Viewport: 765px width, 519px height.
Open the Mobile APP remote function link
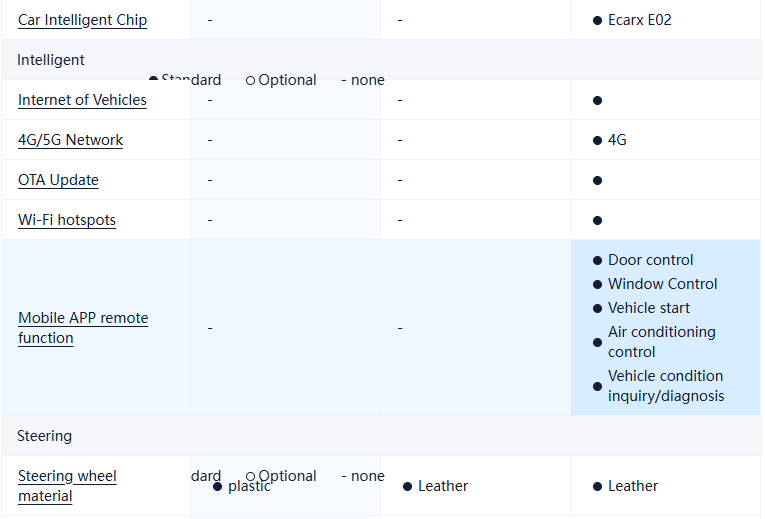(x=83, y=328)
